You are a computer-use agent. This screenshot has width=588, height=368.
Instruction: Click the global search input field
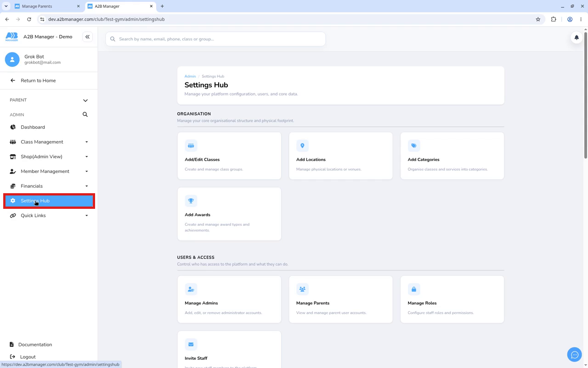pos(215,39)
